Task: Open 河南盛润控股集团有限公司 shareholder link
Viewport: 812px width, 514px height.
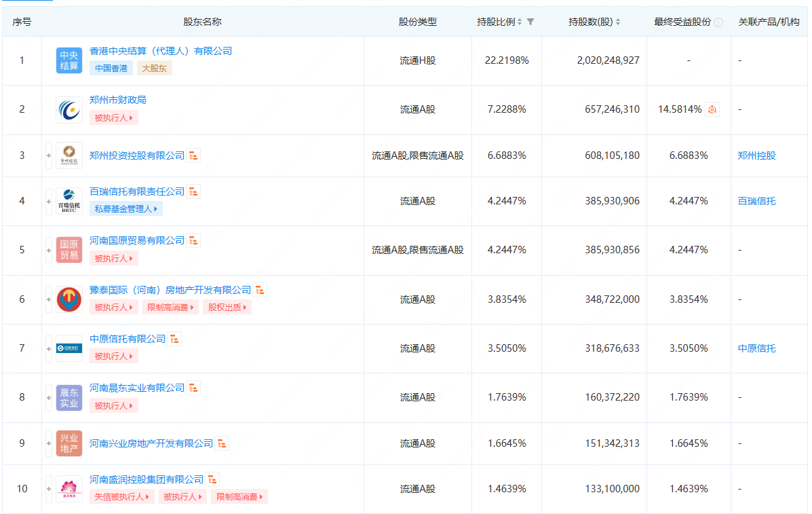Action: point(147,480)
